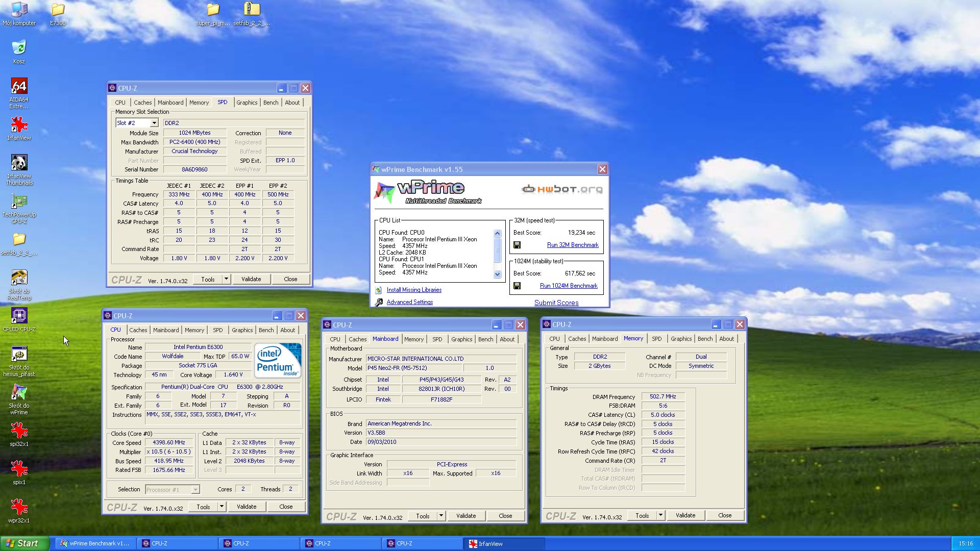Viewport: 980px width, 551px height.
Task: Expand Tools arrow in Mainboard CPU-Z window
Action: 441,516
